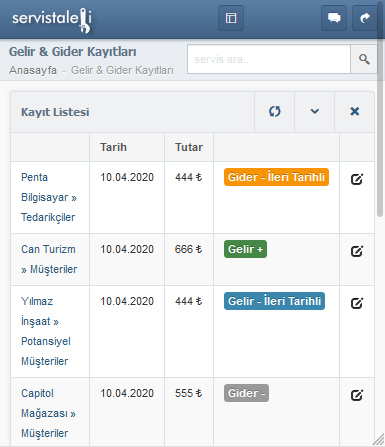Viewport: 385px width, 447px height.
Task: Edit the Can Turizm record
Action: tap(357, 251)
